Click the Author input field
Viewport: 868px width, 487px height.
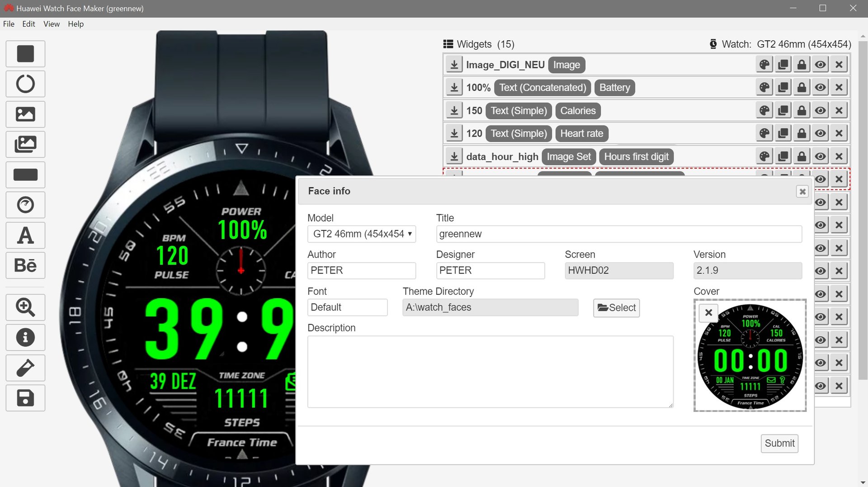[362, 270]
